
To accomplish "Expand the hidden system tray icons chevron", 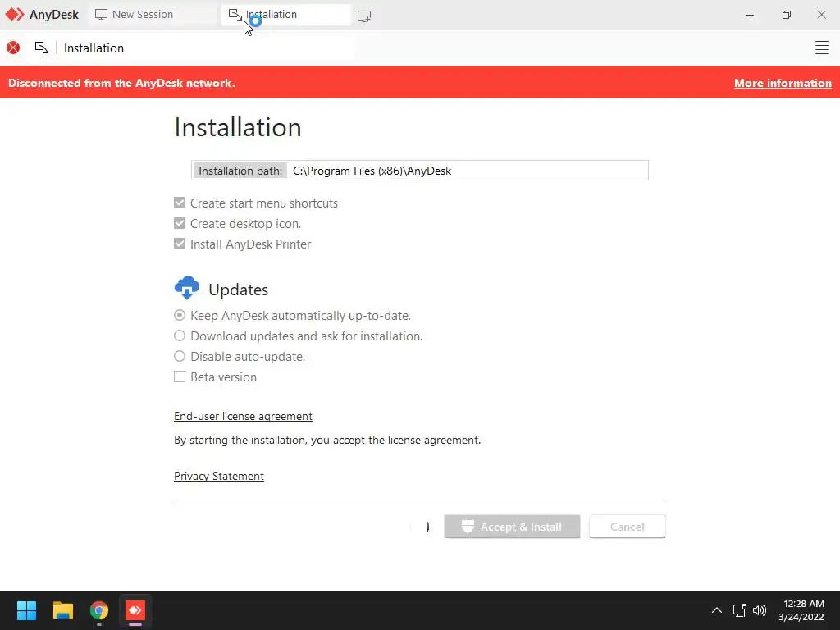I will (x=717, y=610).
